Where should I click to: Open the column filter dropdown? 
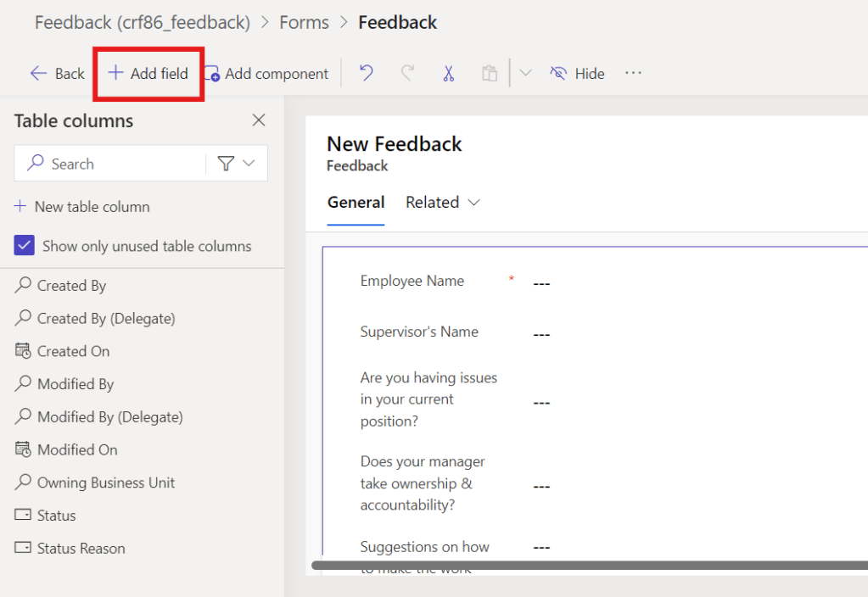tap(236, 164)
